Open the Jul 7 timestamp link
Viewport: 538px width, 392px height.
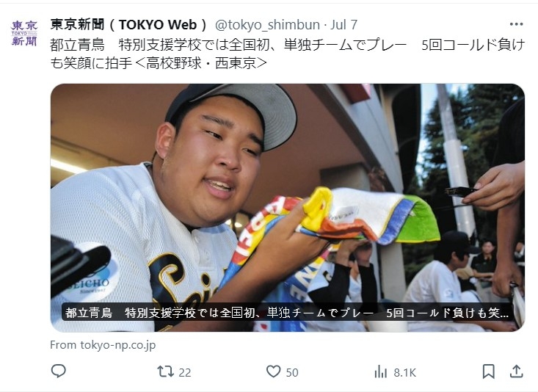(x=343, y=25)
